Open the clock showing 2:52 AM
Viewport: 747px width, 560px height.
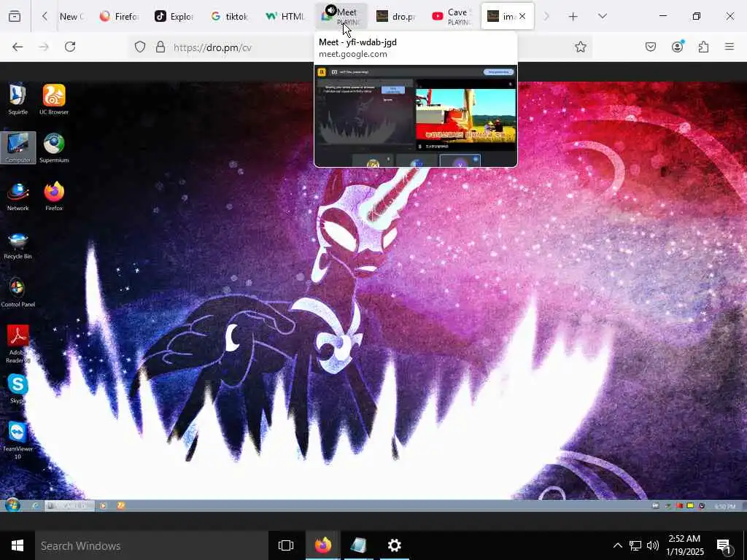pos(684,545)
